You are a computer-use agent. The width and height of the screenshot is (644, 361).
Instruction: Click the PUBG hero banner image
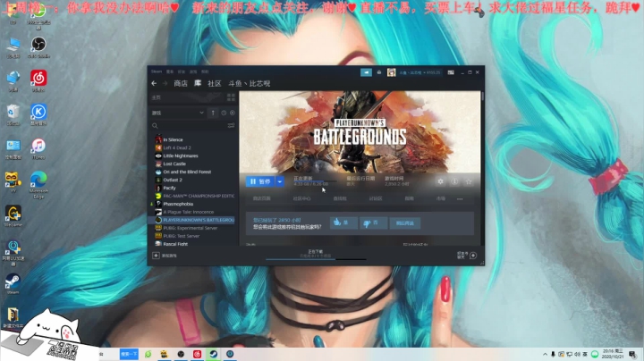(x=360, y=132)
